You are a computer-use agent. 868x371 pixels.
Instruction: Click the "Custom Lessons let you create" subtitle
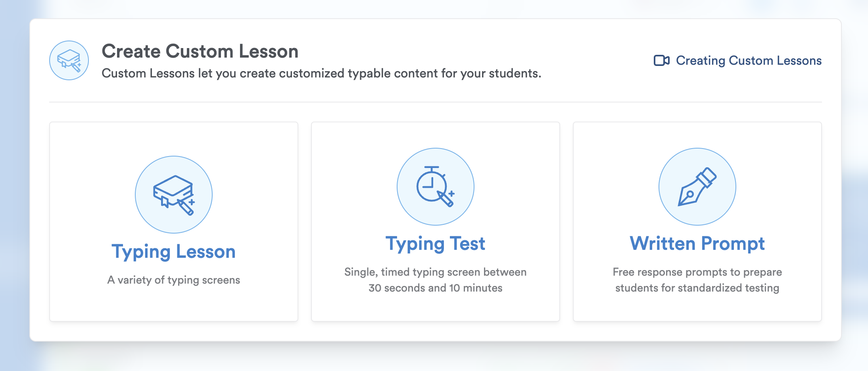(321, 73)
